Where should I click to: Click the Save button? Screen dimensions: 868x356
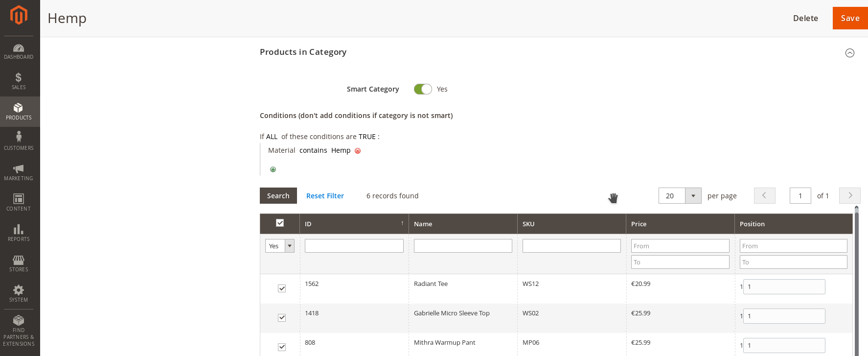(850, 18)
